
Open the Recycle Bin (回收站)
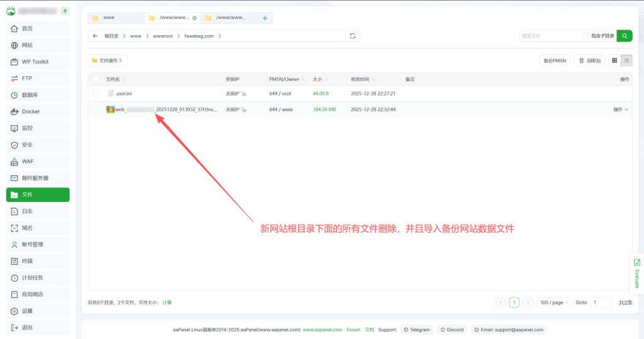click(x=590, y=60)
